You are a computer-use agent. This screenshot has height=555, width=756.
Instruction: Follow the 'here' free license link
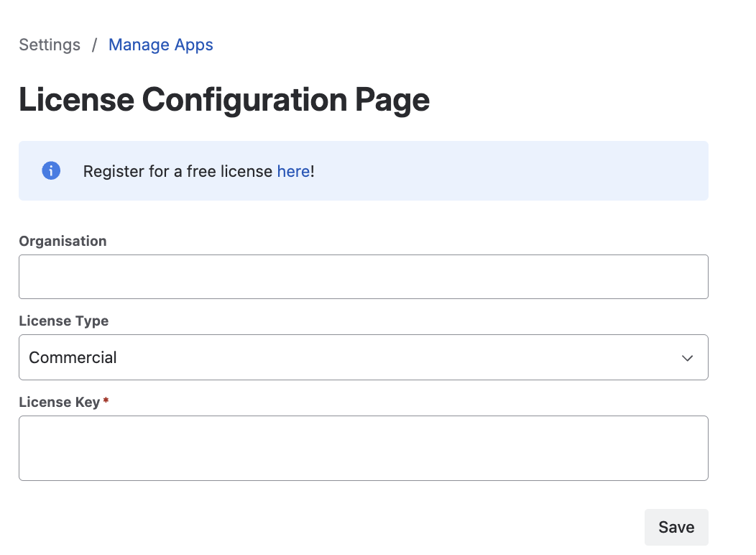[x=294, y=171]
